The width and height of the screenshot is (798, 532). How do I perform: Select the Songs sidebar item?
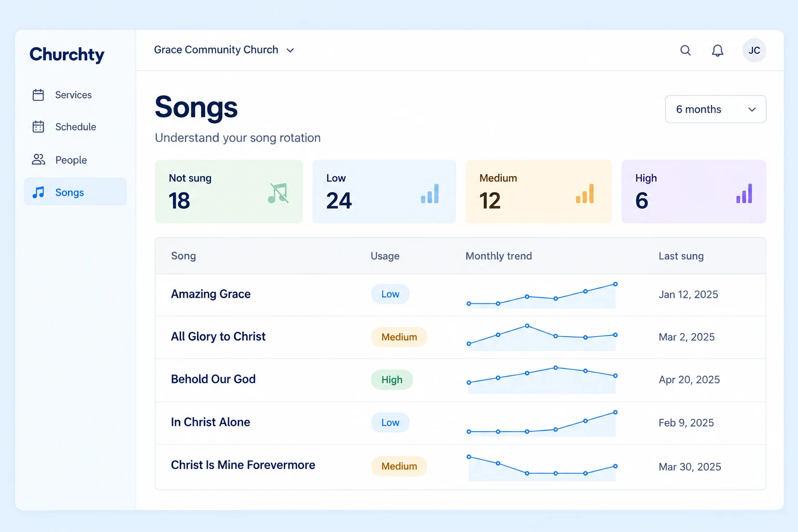pyautogui.click(x=75, y=192)
